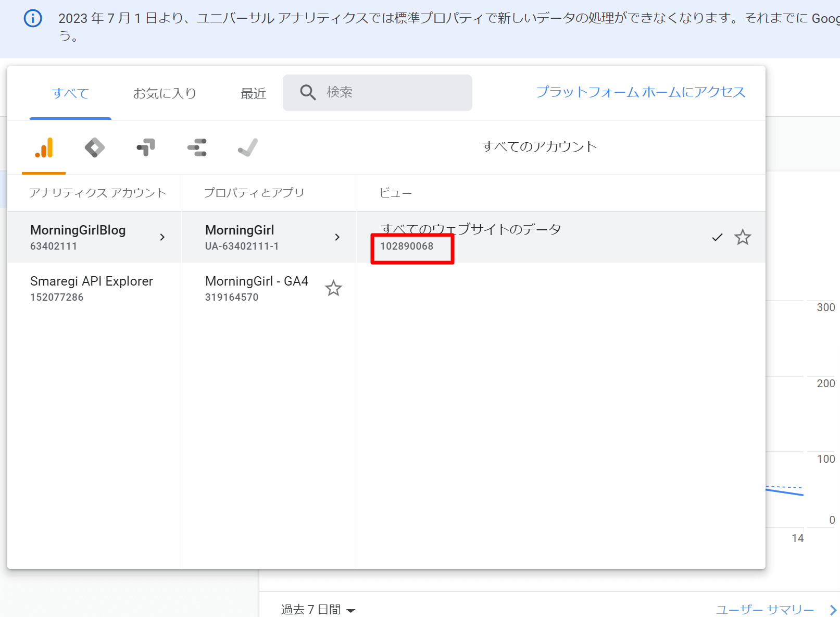Select the Google Analytics product icon
The width and height of the screenshot is (840, 617).
point(44,147)
